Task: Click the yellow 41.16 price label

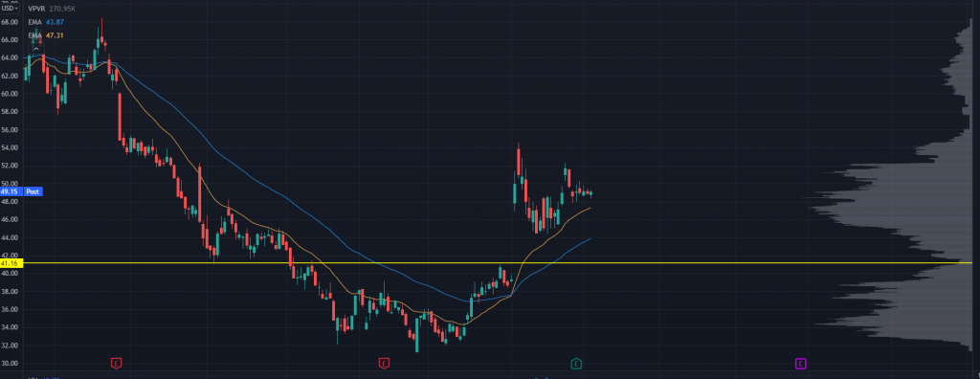Action: pyautogui.click(x=11, y=263)
